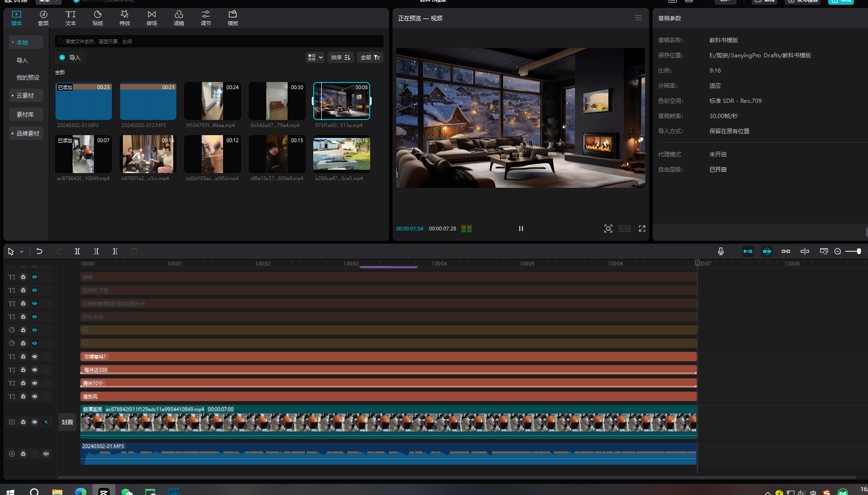Select the 20240302-012.MP3 audio thumbnail

tap(148, 101)
